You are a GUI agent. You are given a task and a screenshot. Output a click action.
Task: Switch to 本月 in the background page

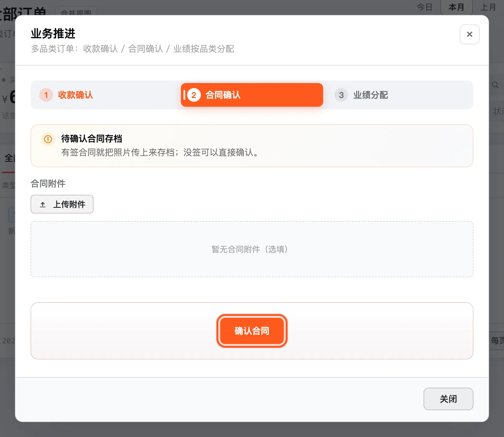click(456, 7)
